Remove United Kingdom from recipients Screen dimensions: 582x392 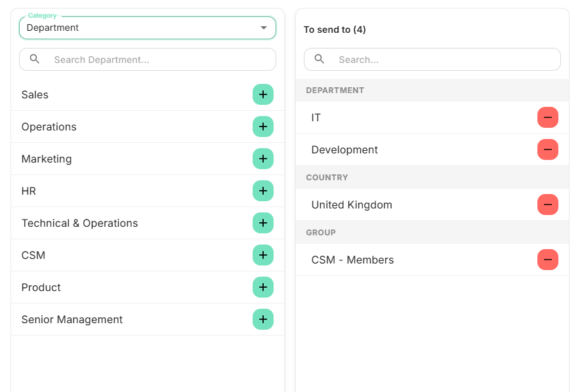(x=548, y=205)
